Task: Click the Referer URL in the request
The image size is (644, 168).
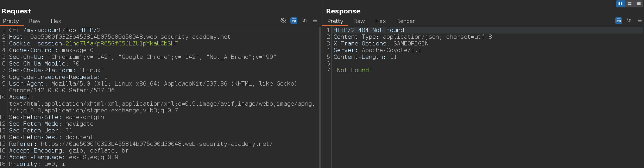Action: (x=157, y=144)
